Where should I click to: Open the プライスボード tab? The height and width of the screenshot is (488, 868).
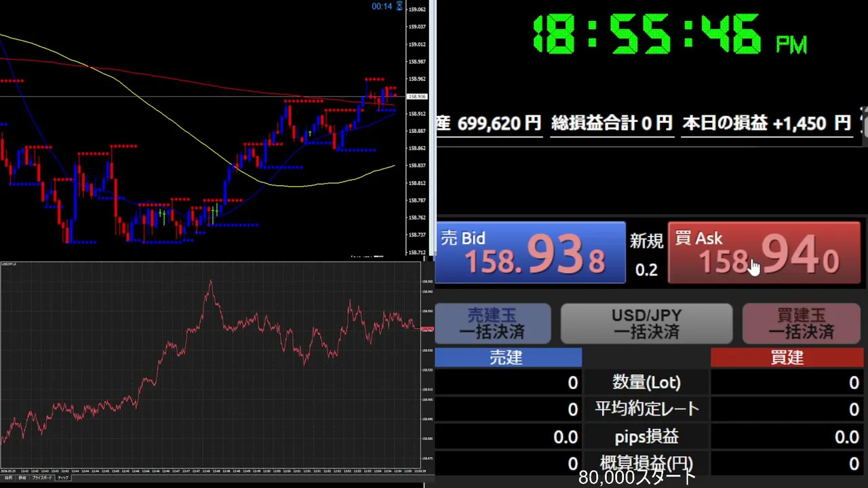[x=42, y=478]
